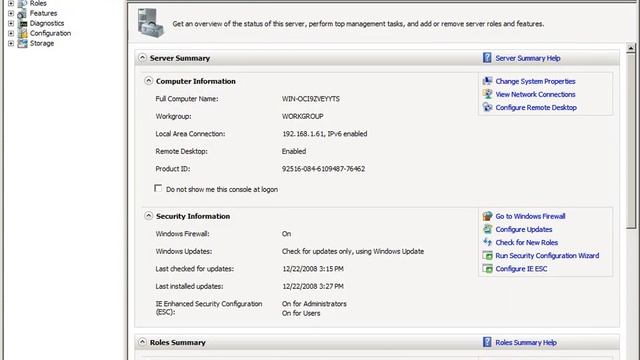640x360 pixels.
Task: Expand the Configuration tree node
Action: point(11,33)
